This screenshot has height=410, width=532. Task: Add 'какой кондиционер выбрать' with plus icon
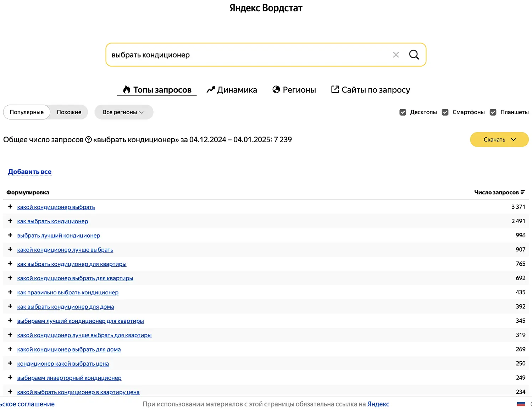click(x=10, y=207)
